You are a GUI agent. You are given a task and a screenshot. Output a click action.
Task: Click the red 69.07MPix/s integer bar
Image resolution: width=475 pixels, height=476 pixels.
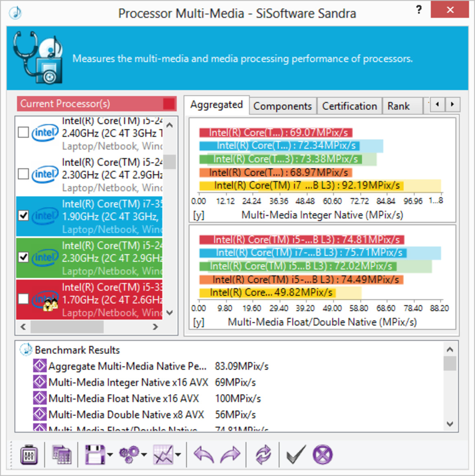coord(276,132)
